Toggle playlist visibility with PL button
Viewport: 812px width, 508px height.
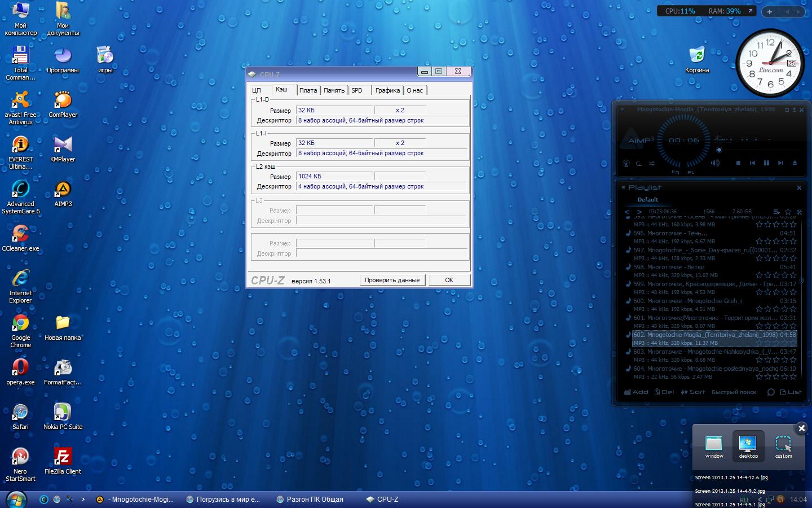[x=691, y=172]
